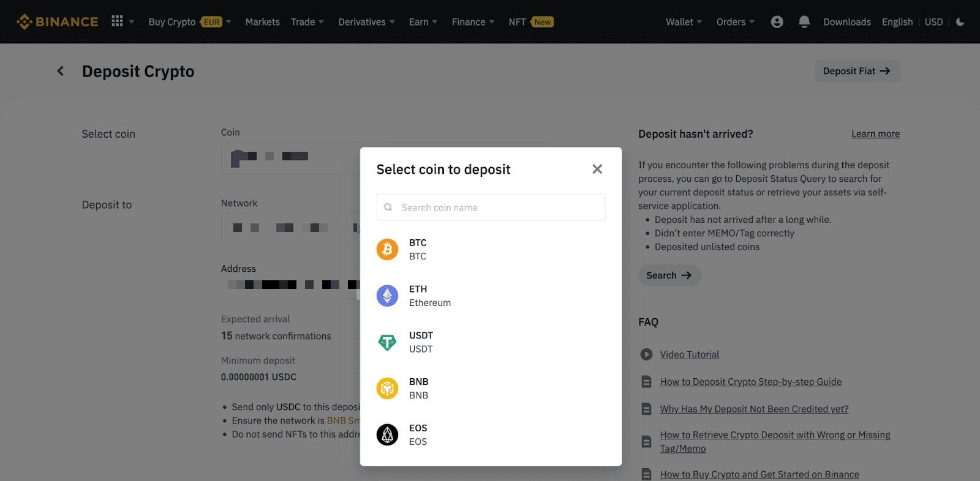
Task: Open How to Deposit Crypto Step-by-step Guide
Action: tap(751, 382)
